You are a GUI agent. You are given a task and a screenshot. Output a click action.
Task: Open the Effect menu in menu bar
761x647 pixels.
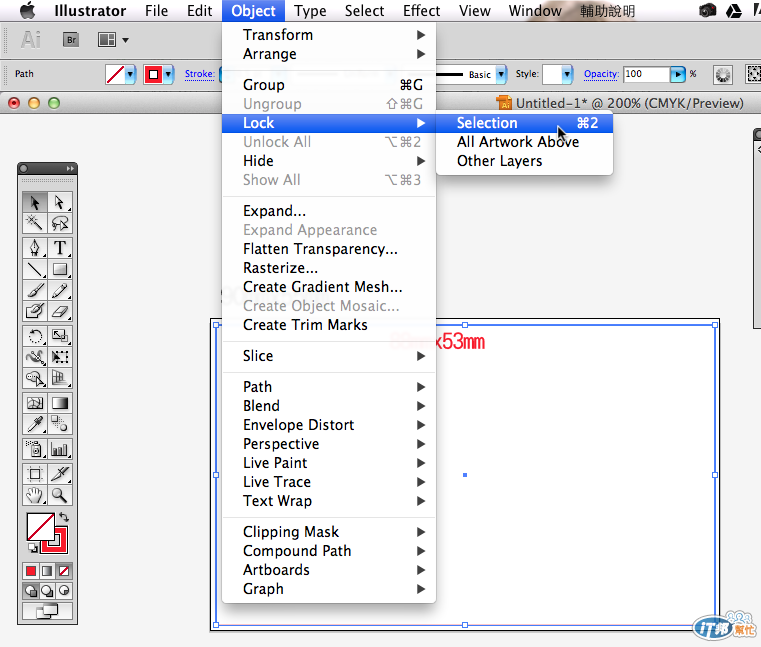(x=421, y=11)
